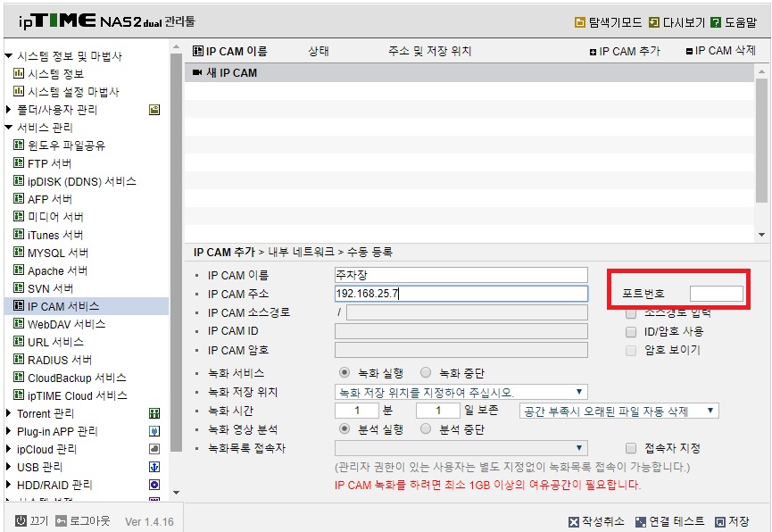
Task: Click the IP CAM 추가 button
Action: pyautogui.click(x=625, y=51)
